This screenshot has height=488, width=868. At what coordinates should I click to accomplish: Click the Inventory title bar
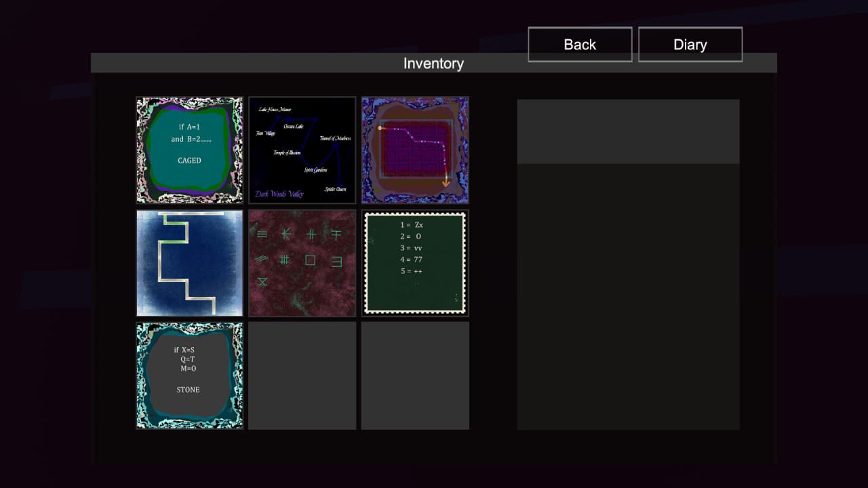(x=433, y=63)
